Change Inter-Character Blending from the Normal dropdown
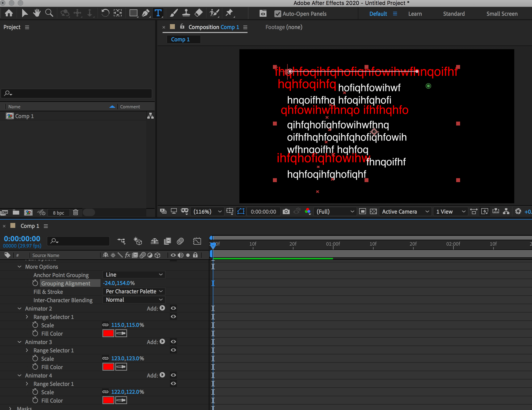 [x=134, y=300]
